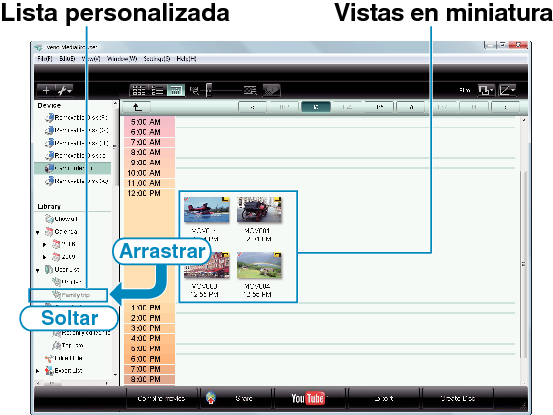Collapse the User List node

click(x=38, y=271)
